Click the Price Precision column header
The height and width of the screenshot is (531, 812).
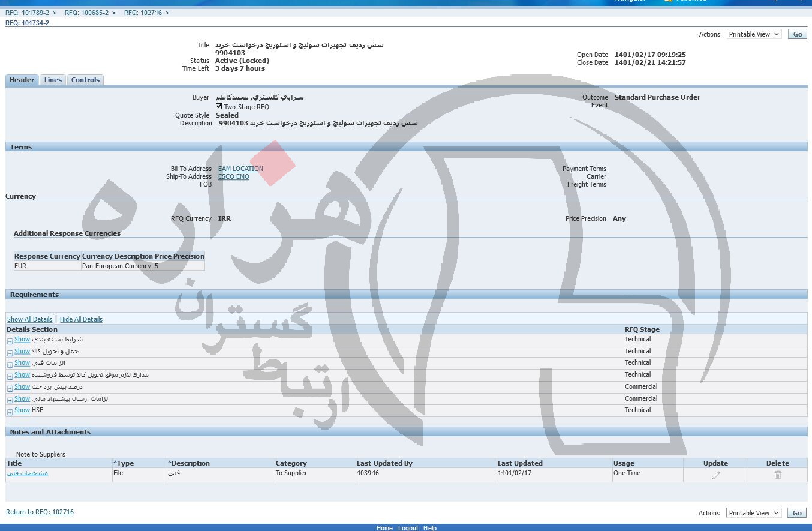click(x=179, y=256)
